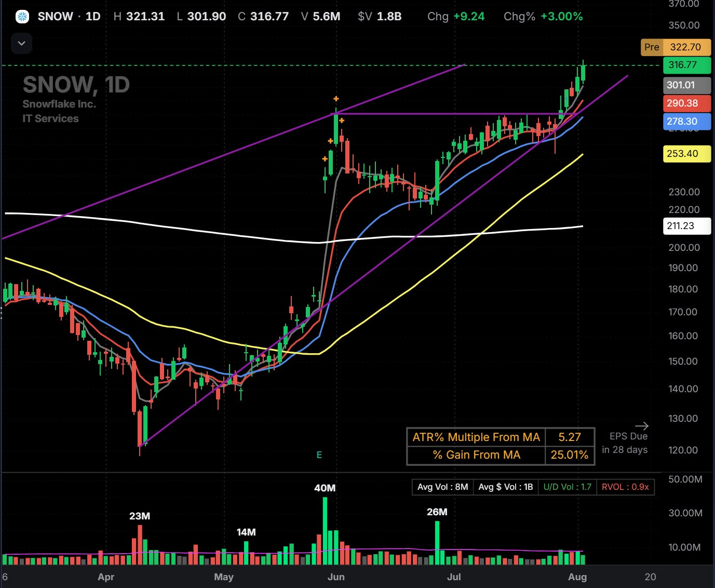The width and height of the screenshot is (715, 588).
Task: Click the 30.00M volume axis label
Action: pyautogui.click(x=685, y=513)
